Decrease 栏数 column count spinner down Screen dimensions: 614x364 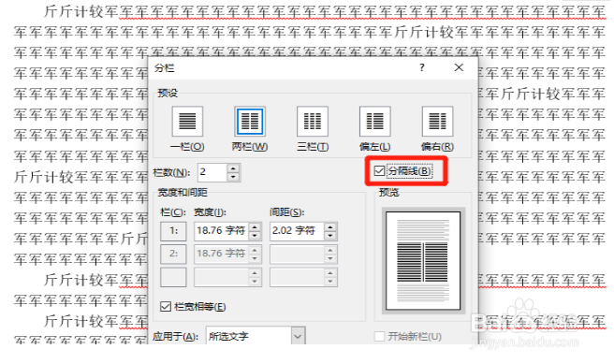coord(233,177)
